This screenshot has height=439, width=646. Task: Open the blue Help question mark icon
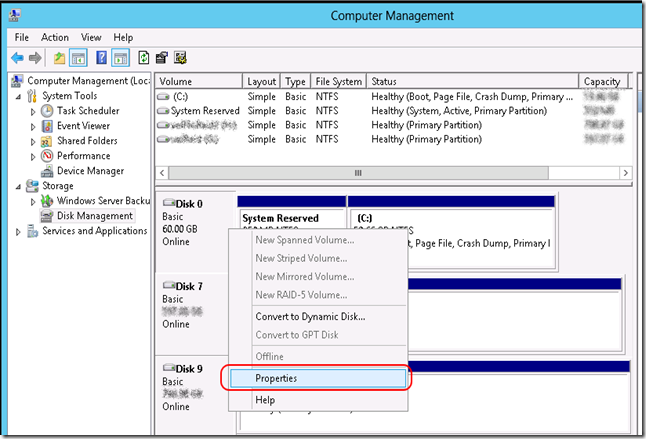click(x=101, y=58)
